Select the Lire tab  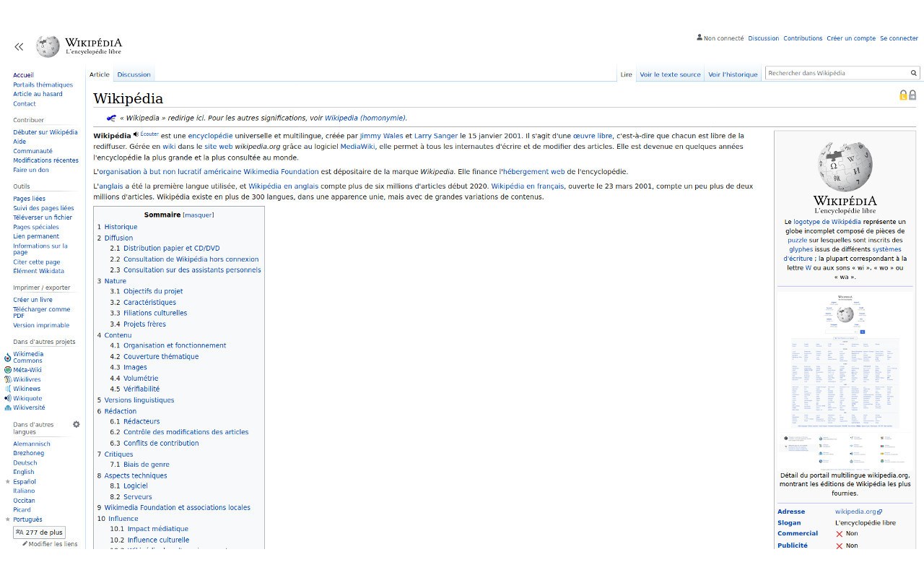coord(626,74)
